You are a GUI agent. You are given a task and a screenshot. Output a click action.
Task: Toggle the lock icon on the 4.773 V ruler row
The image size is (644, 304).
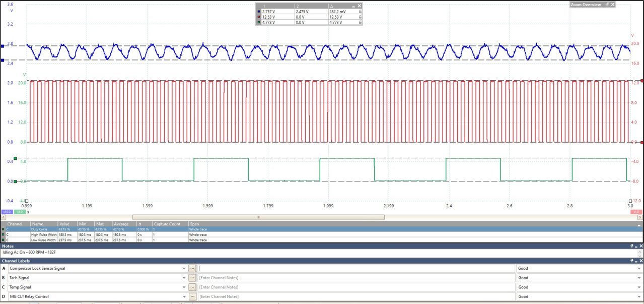[360, 22]
